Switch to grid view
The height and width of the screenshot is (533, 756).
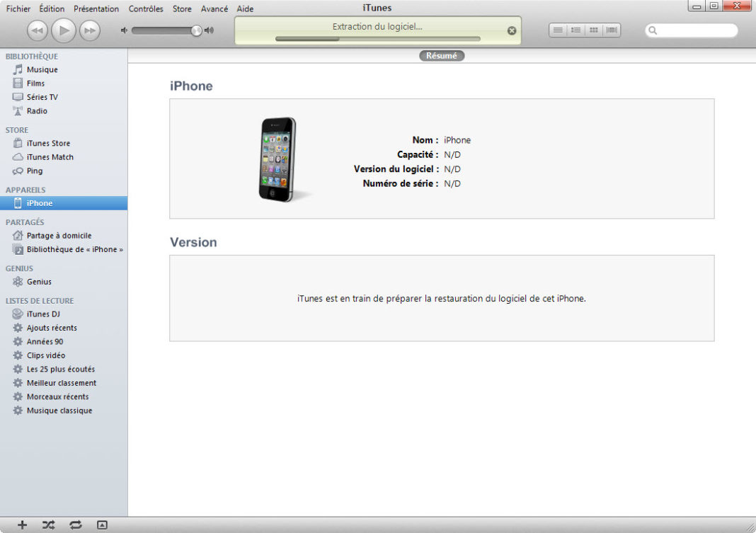click(x=593, y=30)
